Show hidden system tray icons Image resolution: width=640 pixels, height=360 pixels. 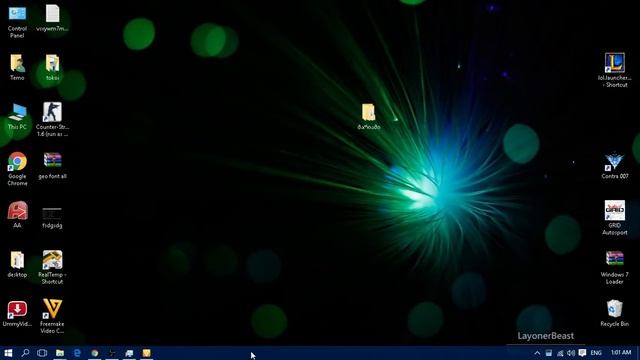click(537, 353)
